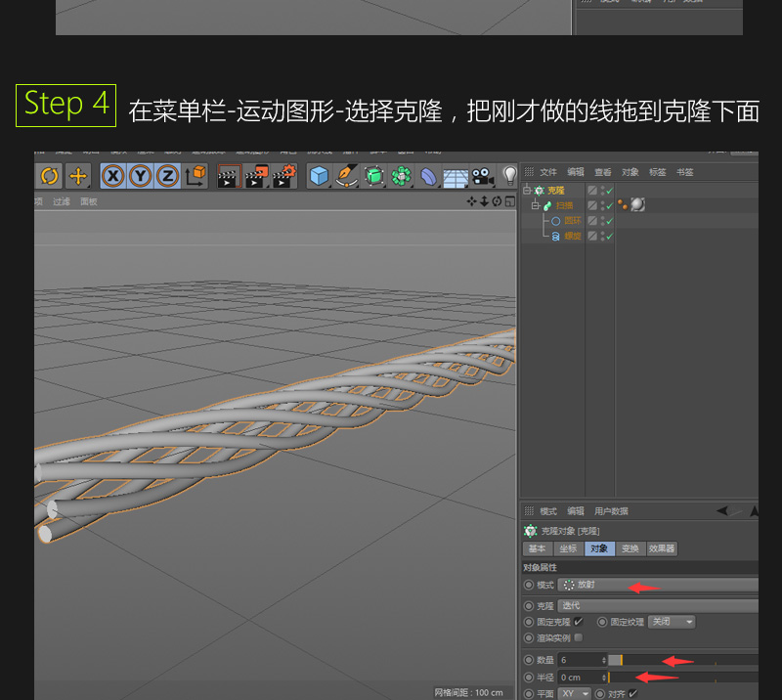
Task: Toggle visibility dots for 克隆 row
Action: 602,190
